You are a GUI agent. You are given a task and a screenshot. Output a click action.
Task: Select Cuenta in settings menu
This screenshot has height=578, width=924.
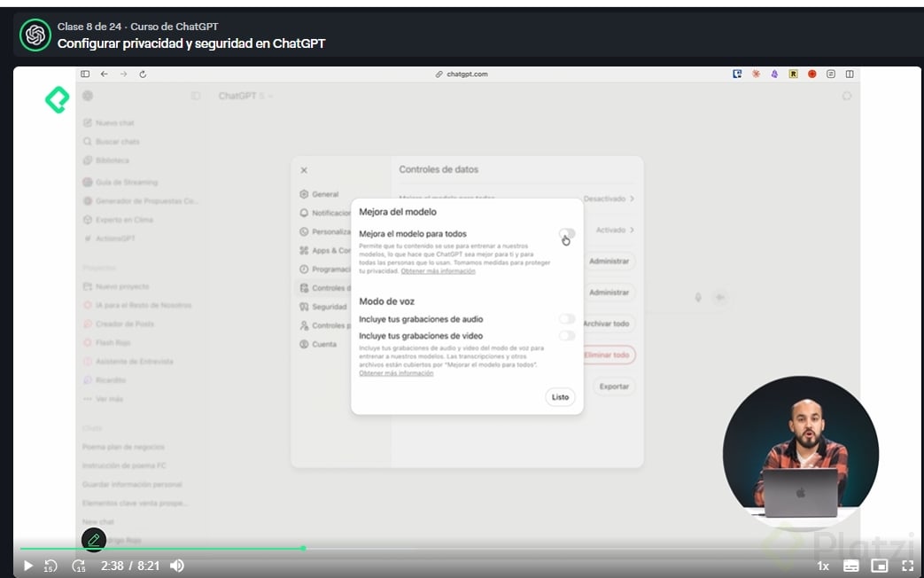coord(318,345)
